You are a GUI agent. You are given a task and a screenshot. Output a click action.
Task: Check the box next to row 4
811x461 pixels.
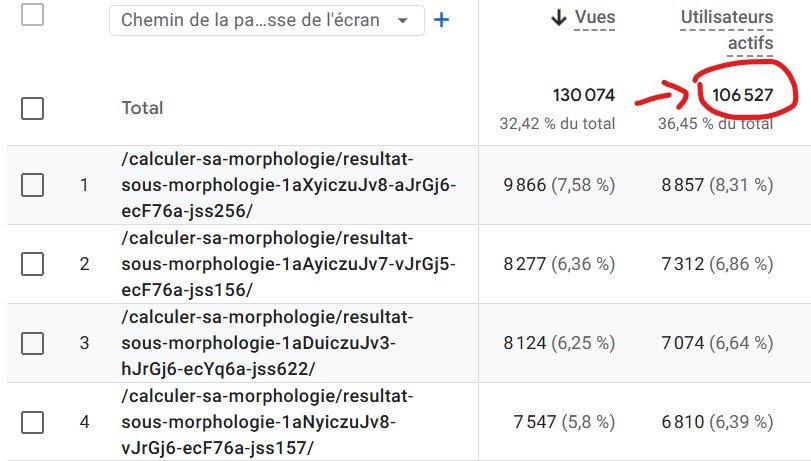click(32, 421)
